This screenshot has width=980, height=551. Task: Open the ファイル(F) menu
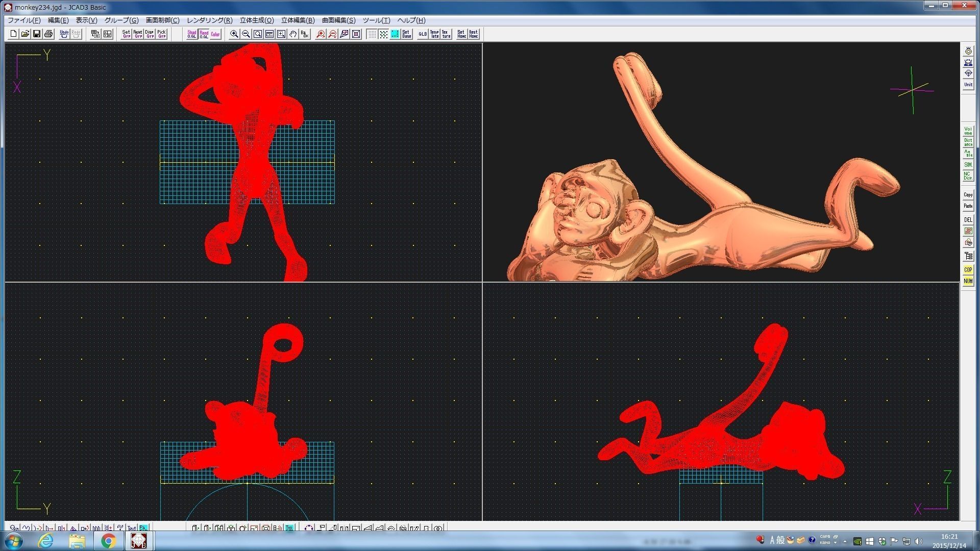[x=24, y=20]
